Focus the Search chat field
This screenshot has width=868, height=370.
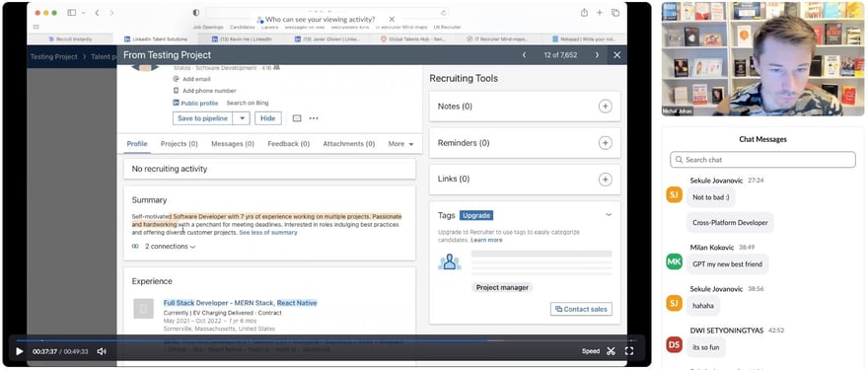(x=762, y=160)
